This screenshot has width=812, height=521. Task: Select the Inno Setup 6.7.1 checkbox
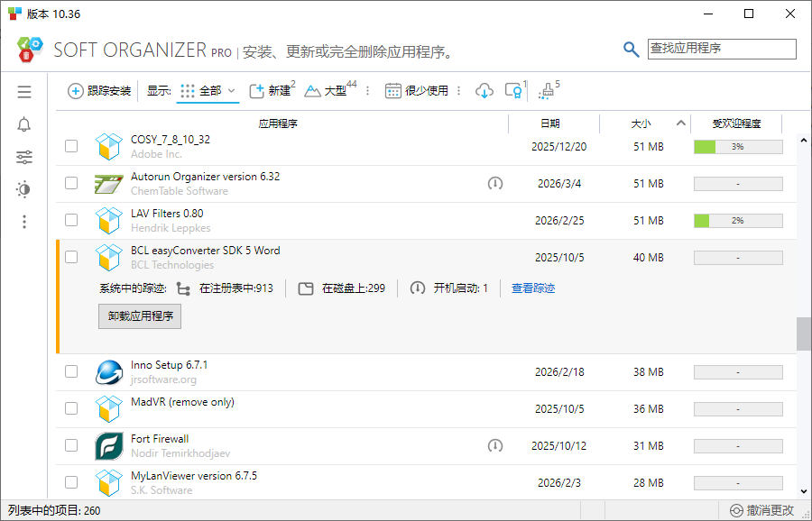pyautogui.click(x=71, y=371)
